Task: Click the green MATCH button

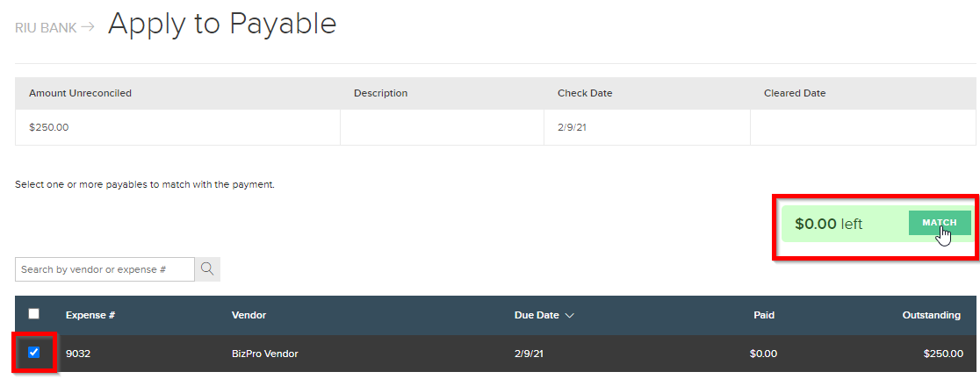Action: [940, 223]
